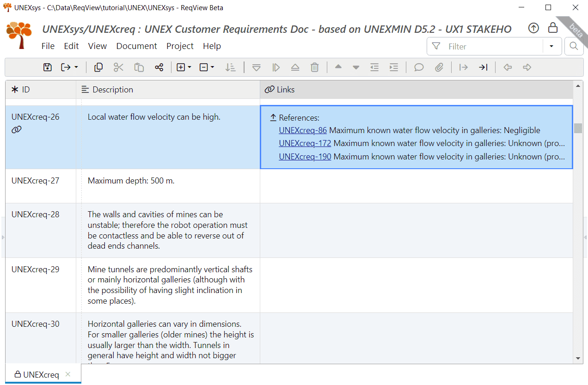Click description 'Maximum depth: 500 m.'
Viewport: 588px width, 385px height.
(131, 181)
